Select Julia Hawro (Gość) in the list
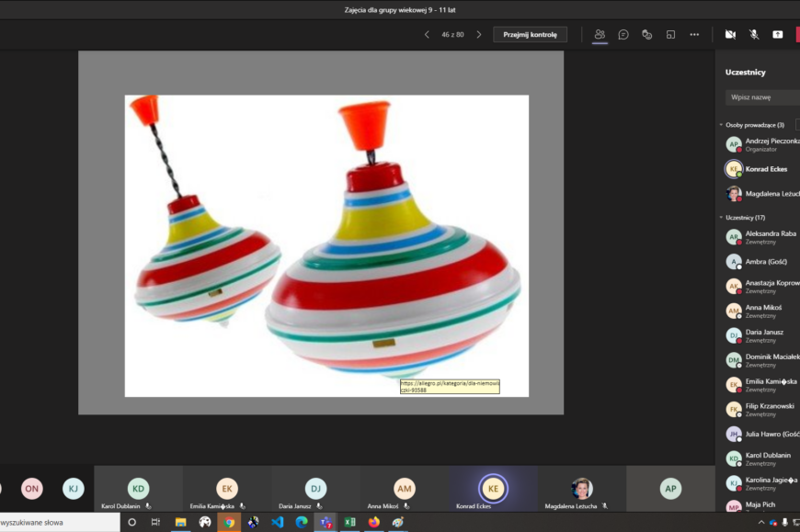800x532 pixels. coord(762,435)
